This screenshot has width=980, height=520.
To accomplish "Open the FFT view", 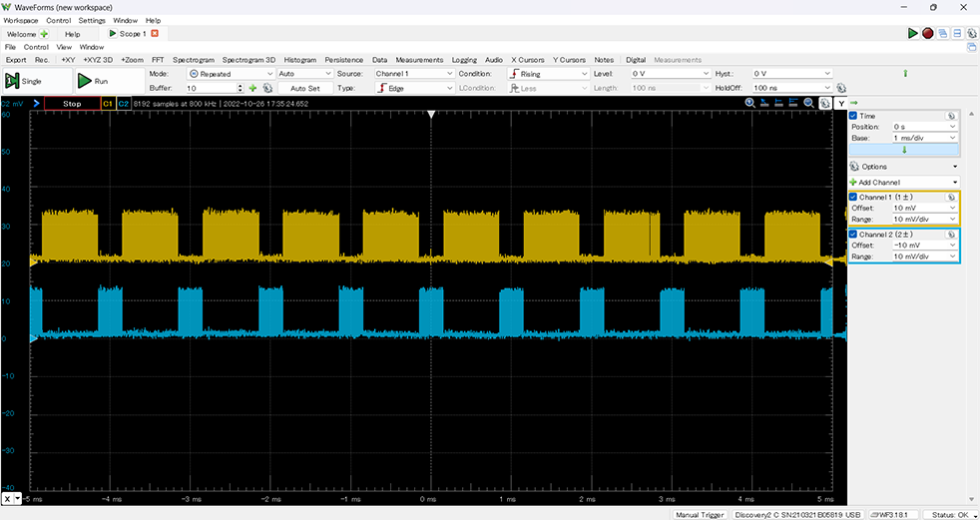I will click(158, 60).
